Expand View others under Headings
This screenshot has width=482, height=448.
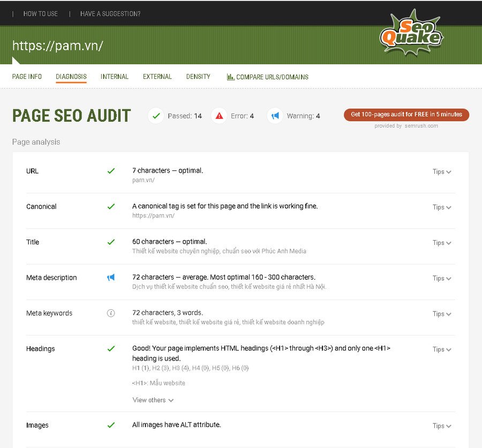click(153, 400)
